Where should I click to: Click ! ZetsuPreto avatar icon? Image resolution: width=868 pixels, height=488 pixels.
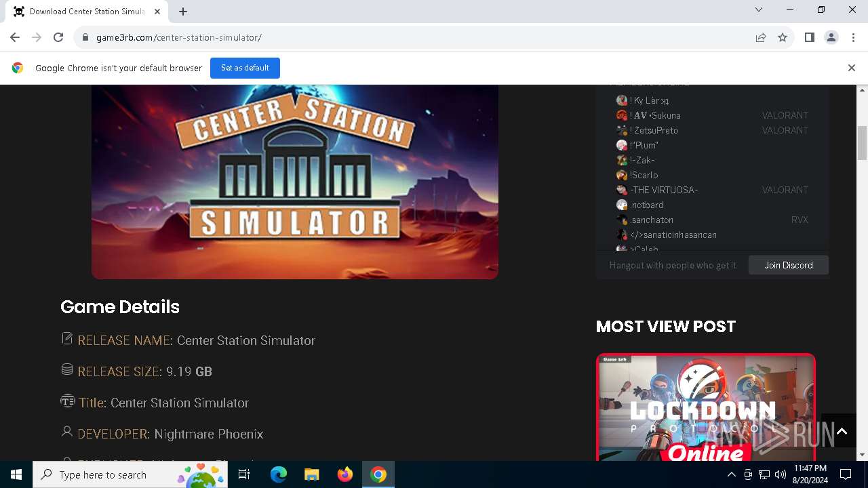(x=622, y=130)
